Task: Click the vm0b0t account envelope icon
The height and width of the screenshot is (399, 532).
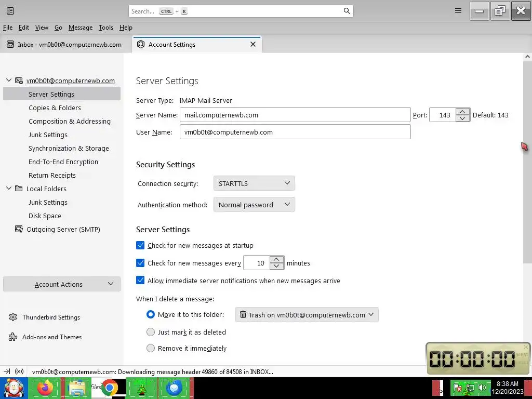Action: click(19, 81)
